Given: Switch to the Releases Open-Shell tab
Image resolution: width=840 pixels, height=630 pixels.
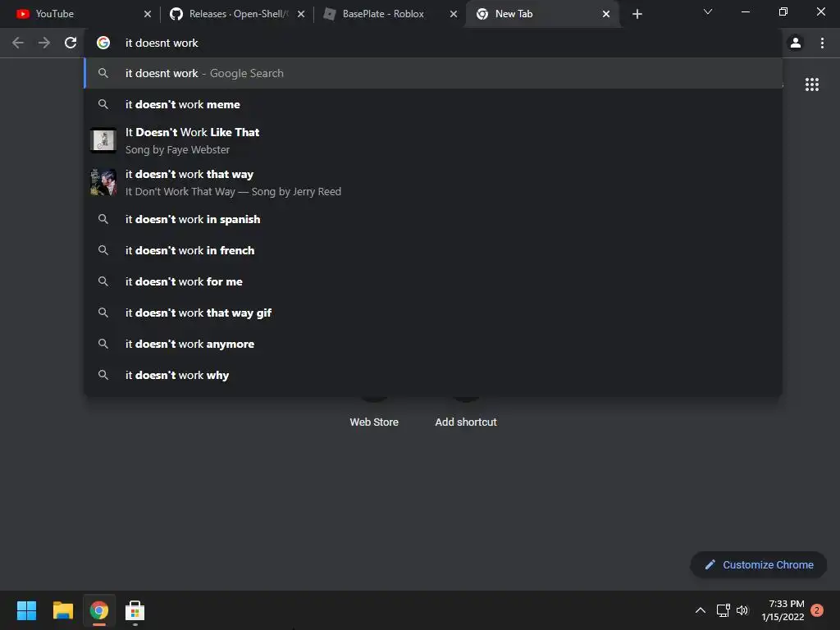Looking at the screenshot, I should (235, 14).
